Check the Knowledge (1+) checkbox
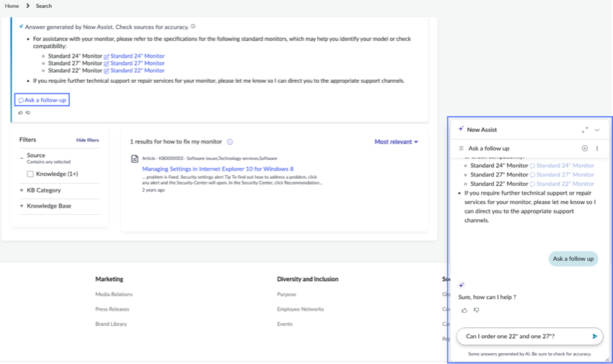613x364 pixels. 30,174
